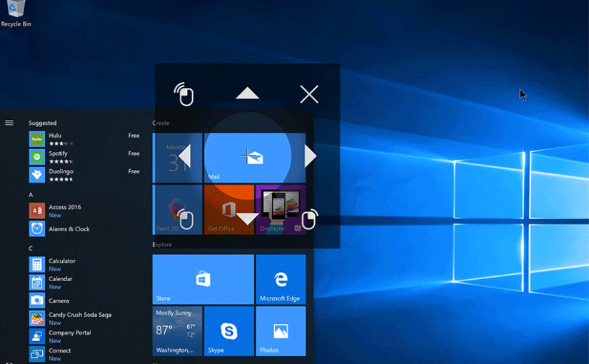This screenshot has width=589, height=364.
Task: Click the Create tile group header
Action: point(161,123)
